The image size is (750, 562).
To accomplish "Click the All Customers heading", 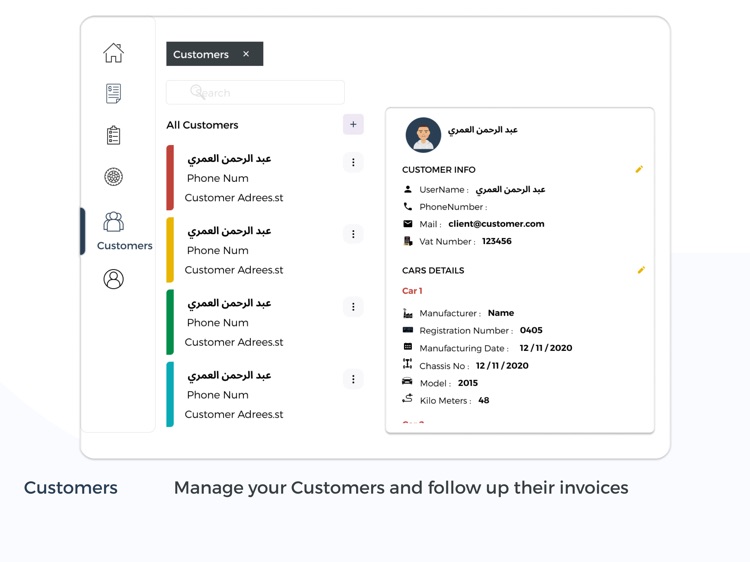I will (x=202, y=125).
